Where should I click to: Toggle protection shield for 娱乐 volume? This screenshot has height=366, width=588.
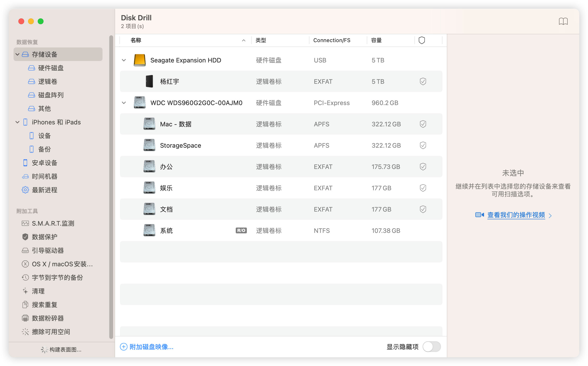pyautogui.click(x=423, y=188)
